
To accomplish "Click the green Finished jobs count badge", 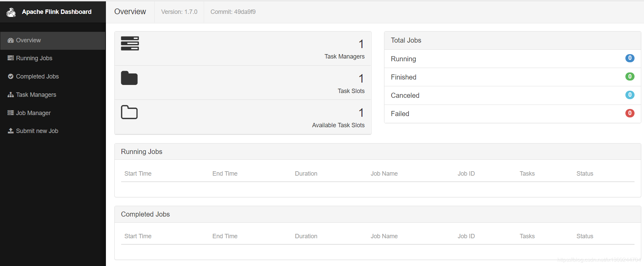I will tap(629, 76).
